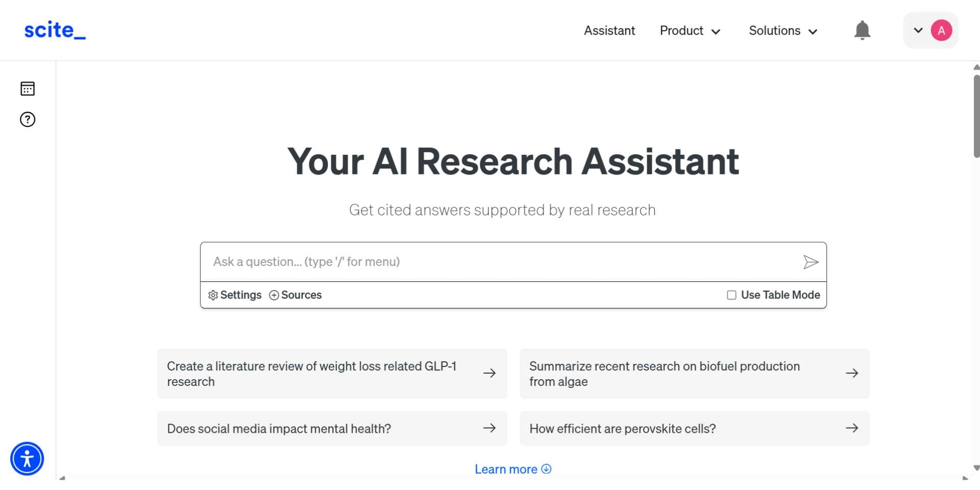Enable the Use Table Mode checkbox
This screenshot has height=490, width=980.
click(731, 295)
